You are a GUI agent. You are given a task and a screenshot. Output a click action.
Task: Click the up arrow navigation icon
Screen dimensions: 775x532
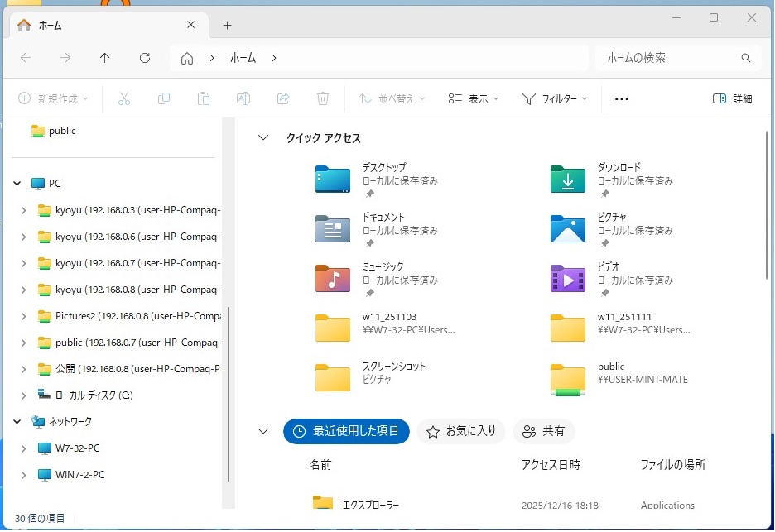(x=105, y=58)
